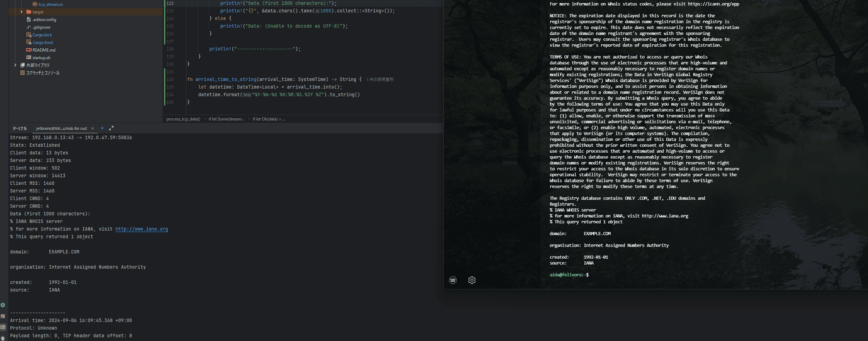Open Cargo.toml in the project tree
868x341 pixels.
pyautogui.click(x=42, y=42)
